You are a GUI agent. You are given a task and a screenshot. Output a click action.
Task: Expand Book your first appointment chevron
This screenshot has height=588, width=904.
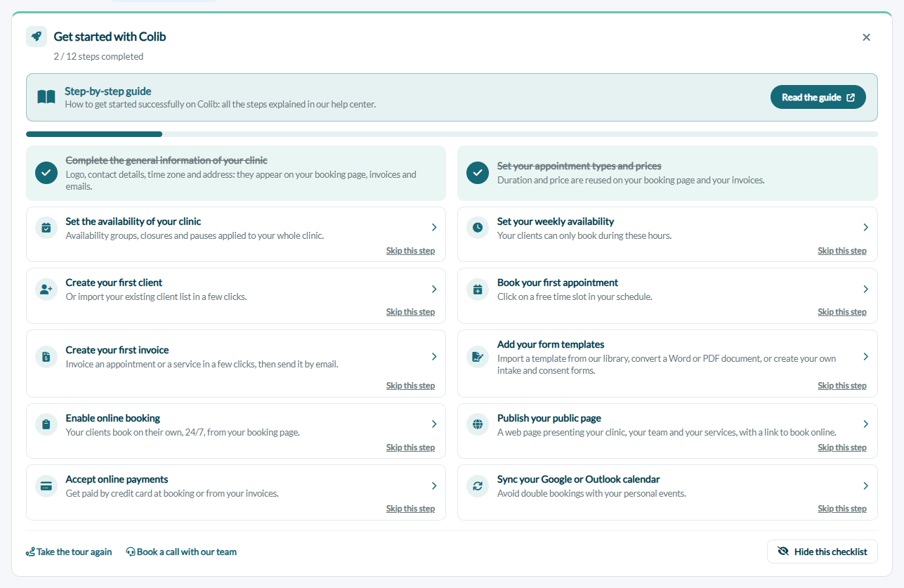click(865, 289)
